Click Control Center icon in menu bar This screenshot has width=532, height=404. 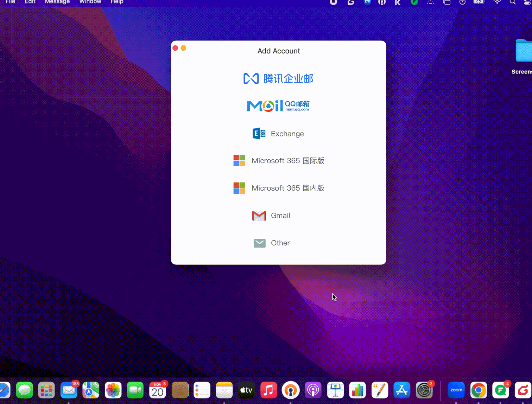528,2
